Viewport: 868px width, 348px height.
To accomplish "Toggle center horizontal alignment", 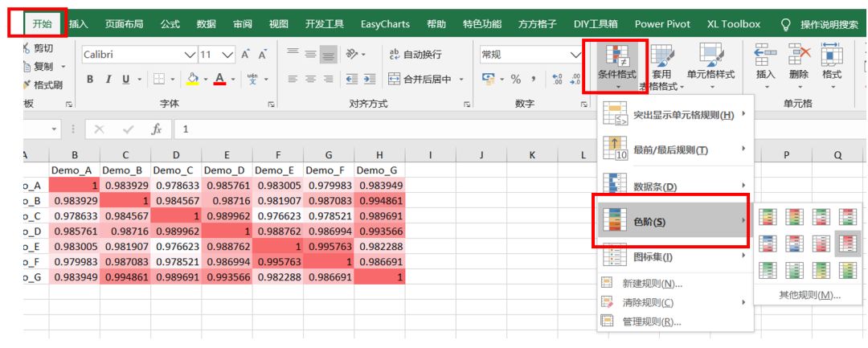I will pos(310,80).
